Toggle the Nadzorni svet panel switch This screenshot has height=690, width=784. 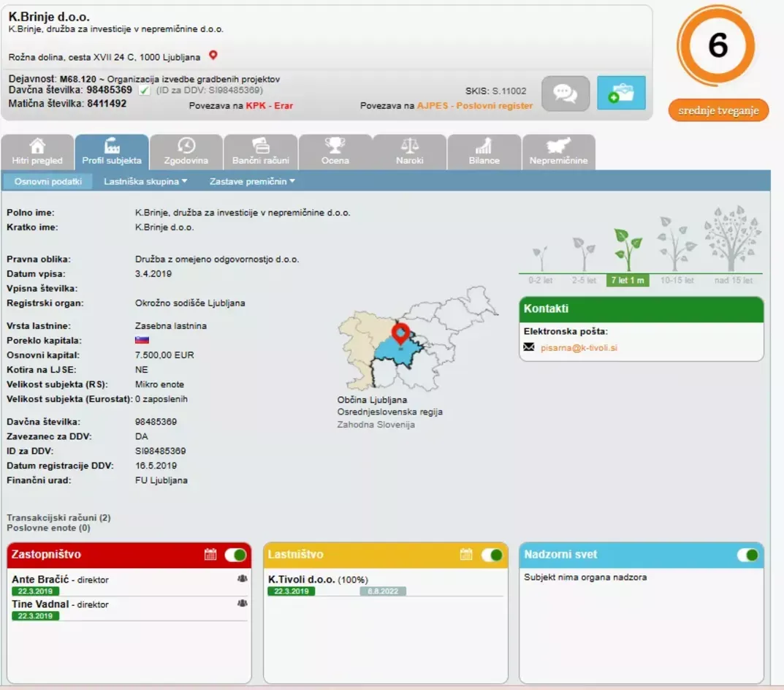click(747, 555)
